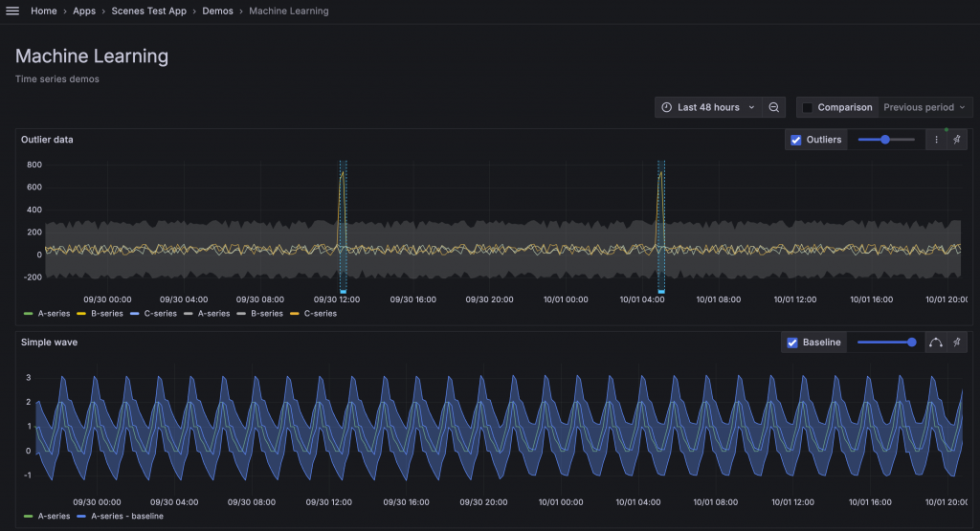Toggle A-series legend in Simple wave panel
Viewport: 980px width, 531px height.
[47, 516]
